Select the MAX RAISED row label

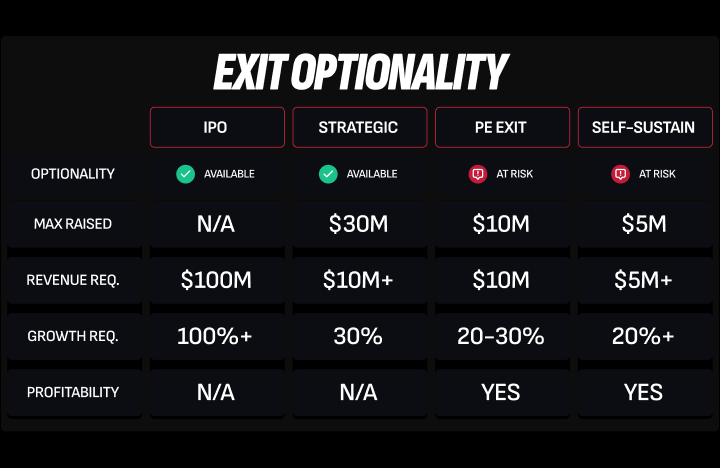[x=74, y=224]
